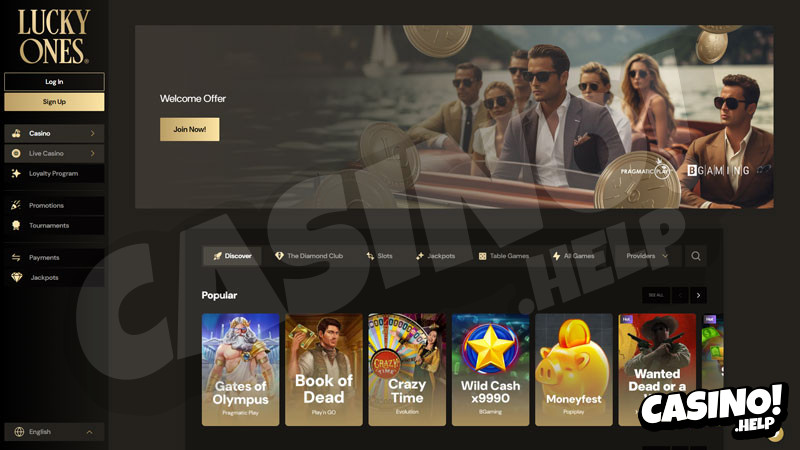This screenshot has width=800, height=450.
Task: Click the Welcome Offer heading
Action: click(193, 98)
